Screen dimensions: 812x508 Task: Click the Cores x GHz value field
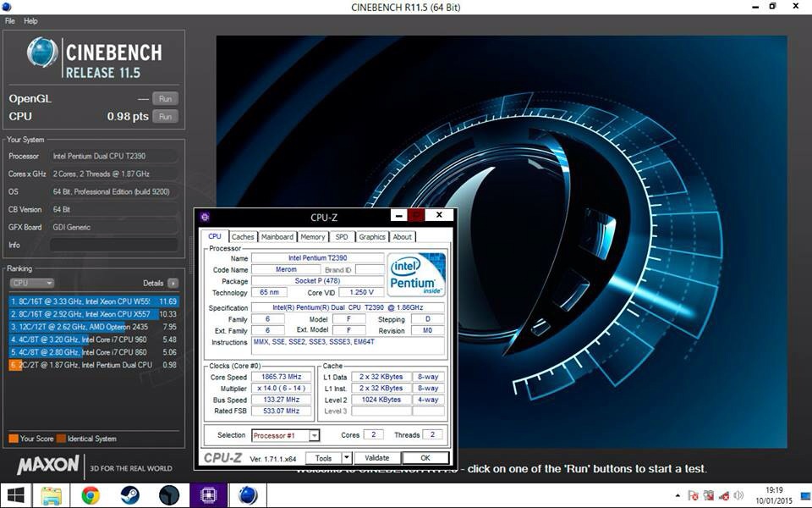[114, 174]
